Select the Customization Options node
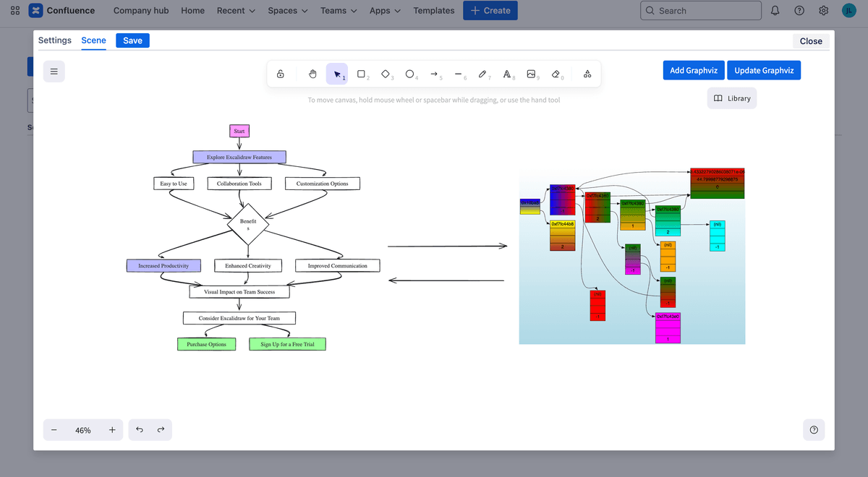 click(323, 184)
